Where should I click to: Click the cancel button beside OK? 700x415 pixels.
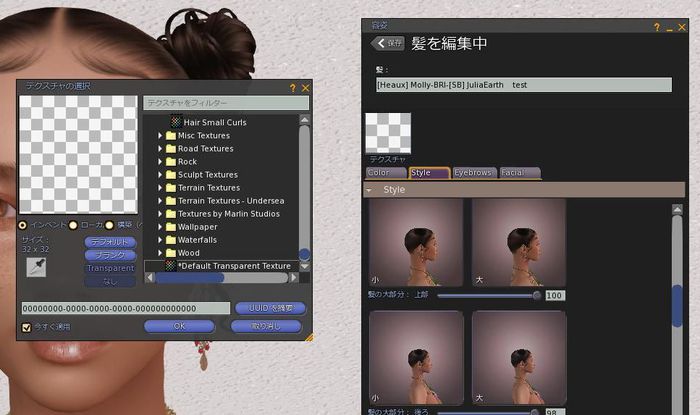pyautogui.click(x=266, y=326)
